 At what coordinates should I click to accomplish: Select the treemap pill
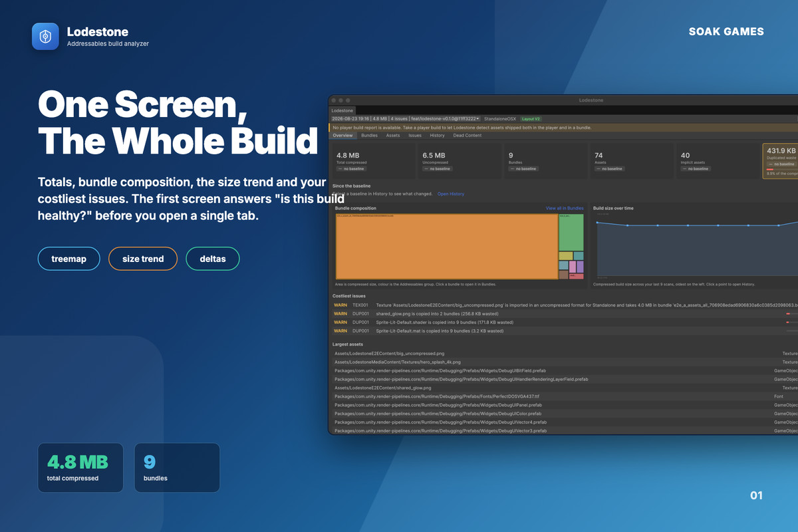(x=69, y=259)
